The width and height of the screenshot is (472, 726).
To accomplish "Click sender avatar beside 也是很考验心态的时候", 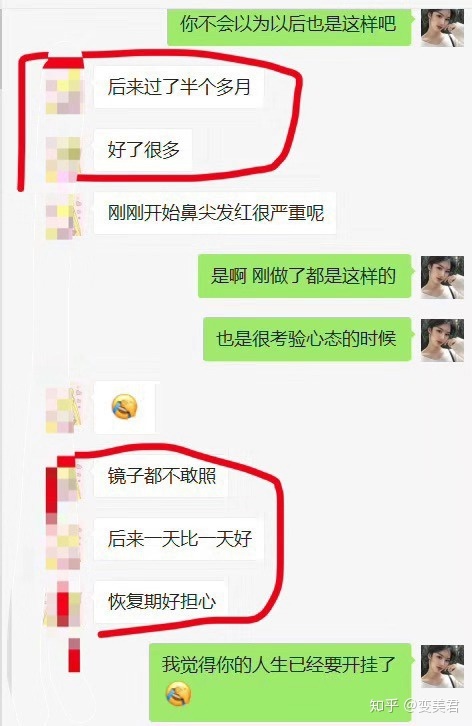I will [442, 340].
